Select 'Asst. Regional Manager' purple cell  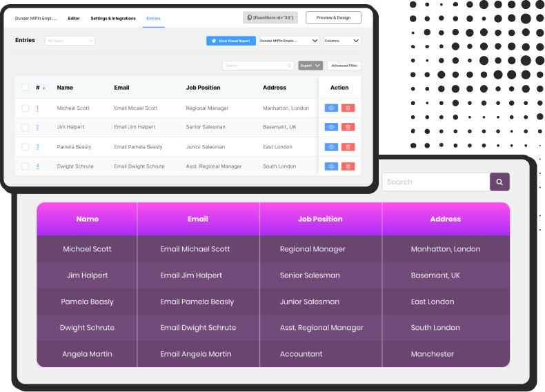coord(321,328)
